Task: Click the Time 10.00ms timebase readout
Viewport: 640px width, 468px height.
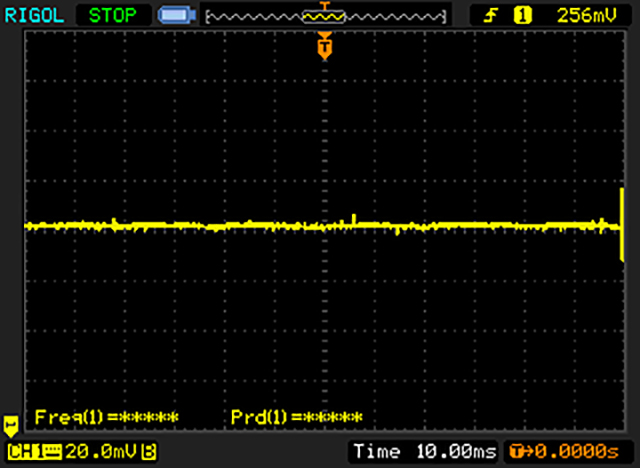Action: pyautogui.click(x=425, y=451)
